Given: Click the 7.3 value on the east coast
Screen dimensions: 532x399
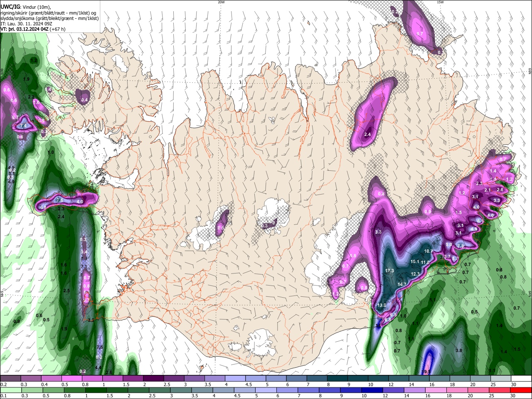Looking at the screenshot, I should click(x=460, y=246).
